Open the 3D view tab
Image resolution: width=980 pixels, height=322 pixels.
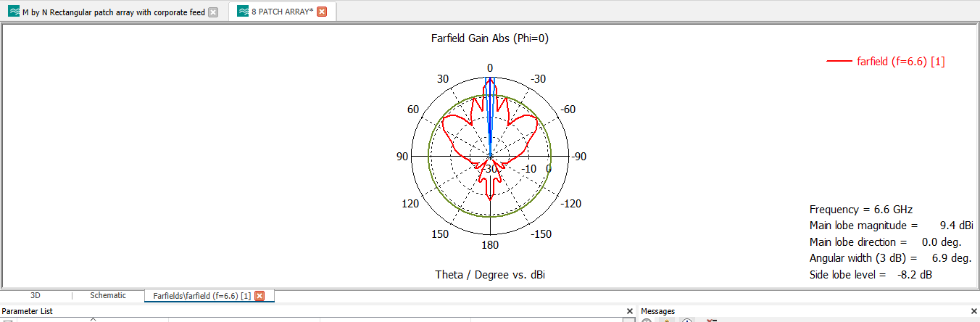tap(35, 296)
